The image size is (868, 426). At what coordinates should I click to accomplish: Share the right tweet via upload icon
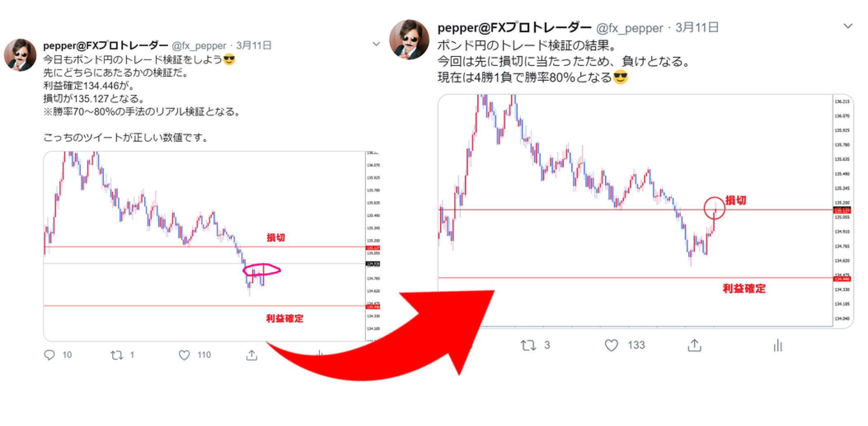point(694,345)
